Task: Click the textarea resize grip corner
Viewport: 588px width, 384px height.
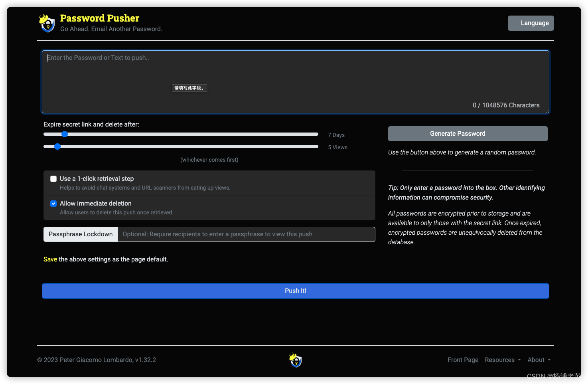Action: click(547, 111)
